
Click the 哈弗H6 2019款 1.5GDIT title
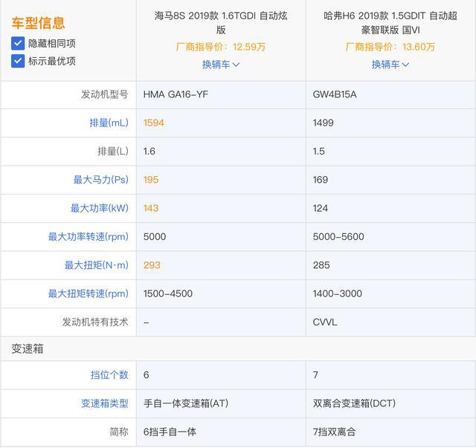coord(390,23)
